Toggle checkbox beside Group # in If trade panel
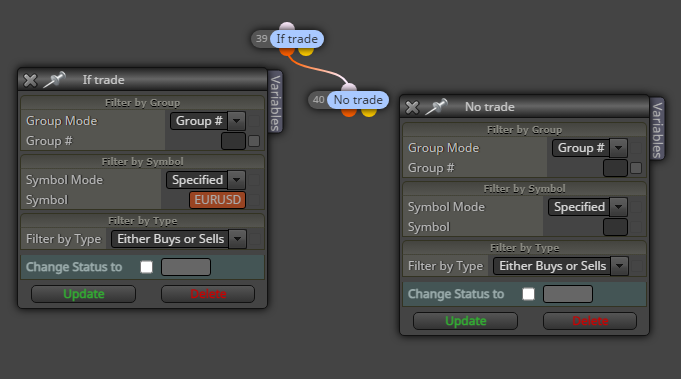 coord(254,141)
